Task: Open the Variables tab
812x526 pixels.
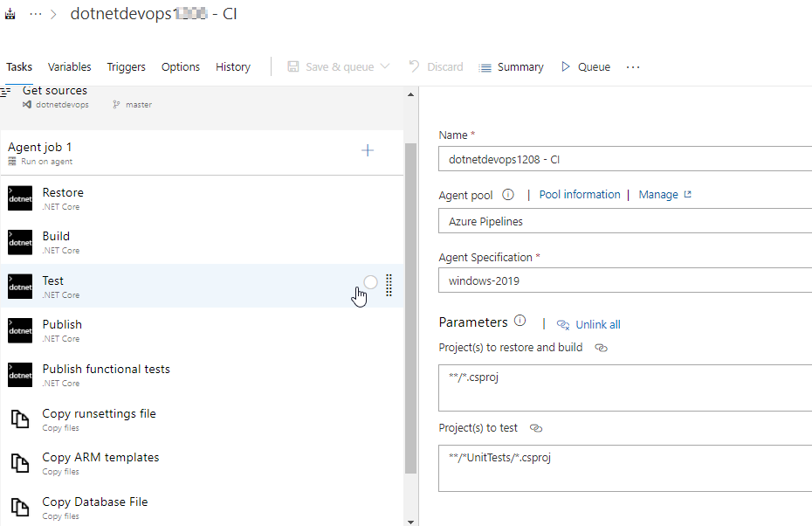Action: (69, 67)
